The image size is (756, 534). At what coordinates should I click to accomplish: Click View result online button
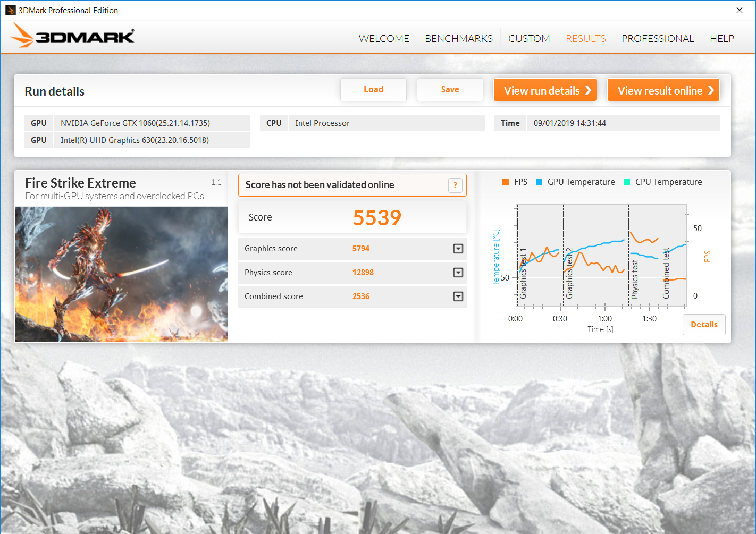click(663, 90)
